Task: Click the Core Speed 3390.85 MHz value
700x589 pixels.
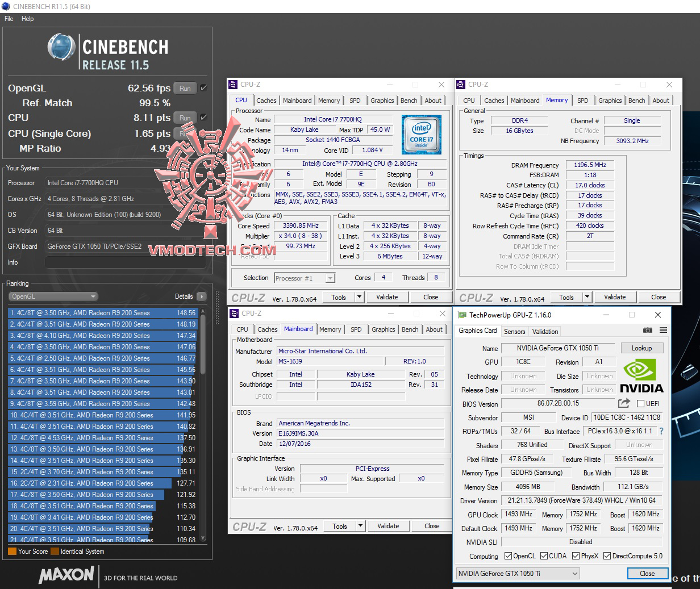Action: pyautogui.click(x=301, y=225)
